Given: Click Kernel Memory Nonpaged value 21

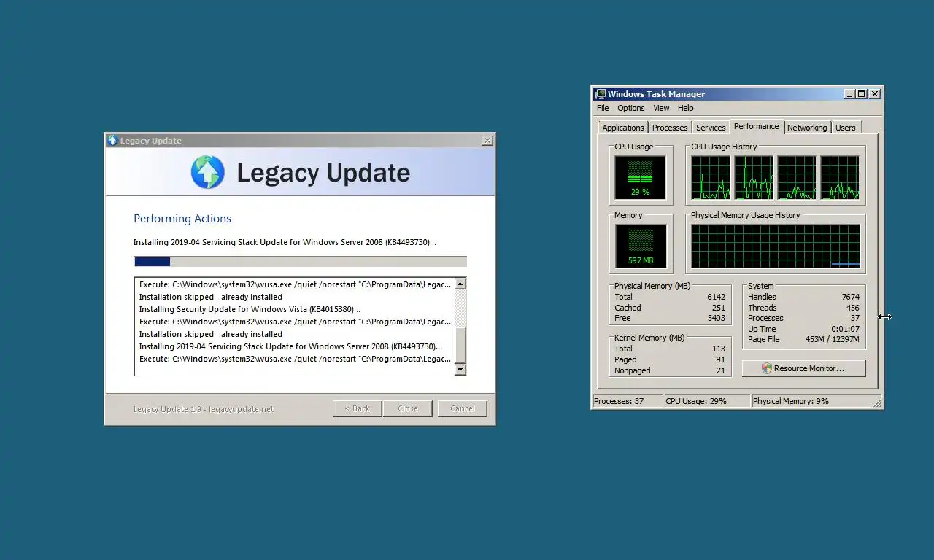Looking at the screenshot, I should [720, 370].
